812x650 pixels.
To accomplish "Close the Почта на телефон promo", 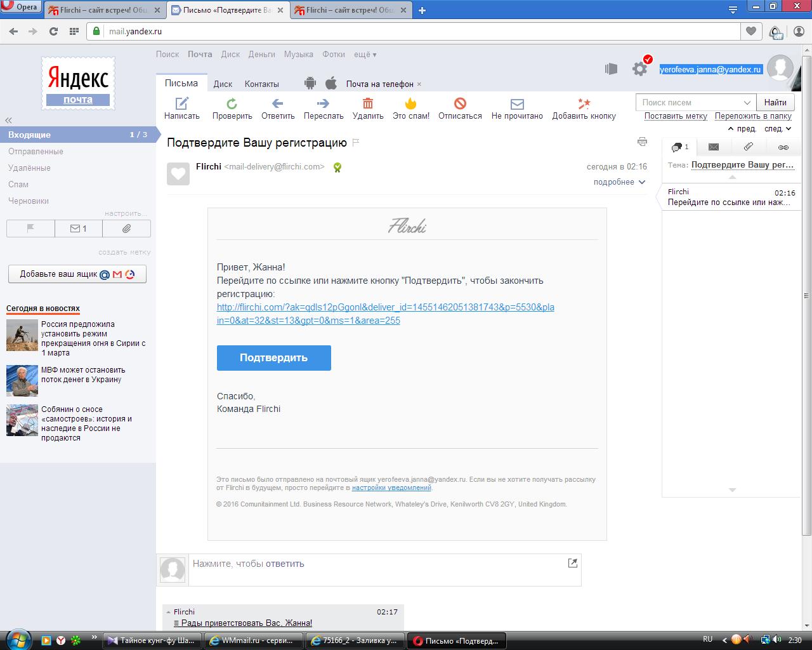I will tap(419, 84).
